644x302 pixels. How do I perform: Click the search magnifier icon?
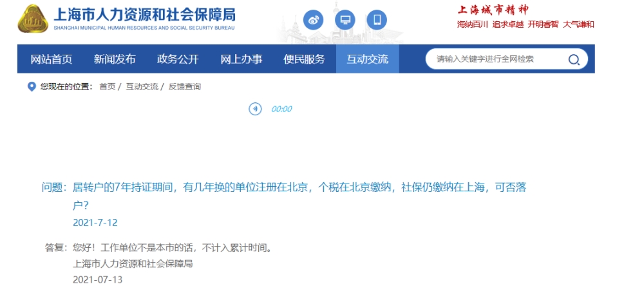pyautogui.click(x=574, y=60)
